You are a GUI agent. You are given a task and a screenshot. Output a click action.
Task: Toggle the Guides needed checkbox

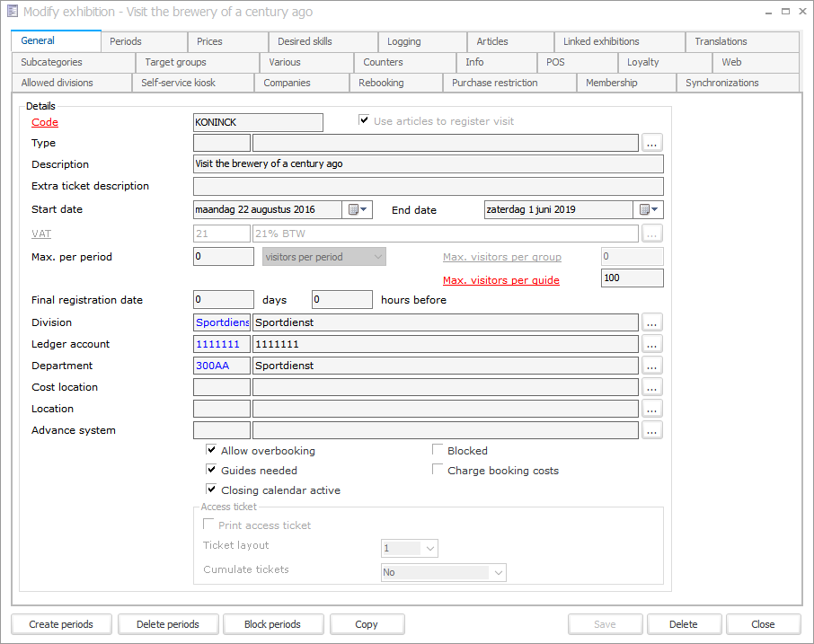211,470
